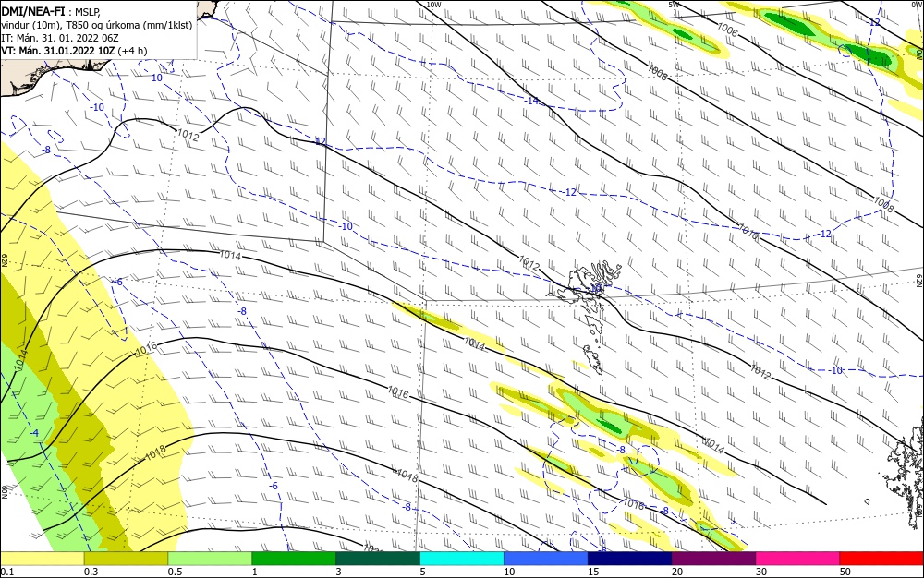Select the purple 20–30 legend swatch
The height and width of the screenshot is (578, 924).
(x=713, y=559)
